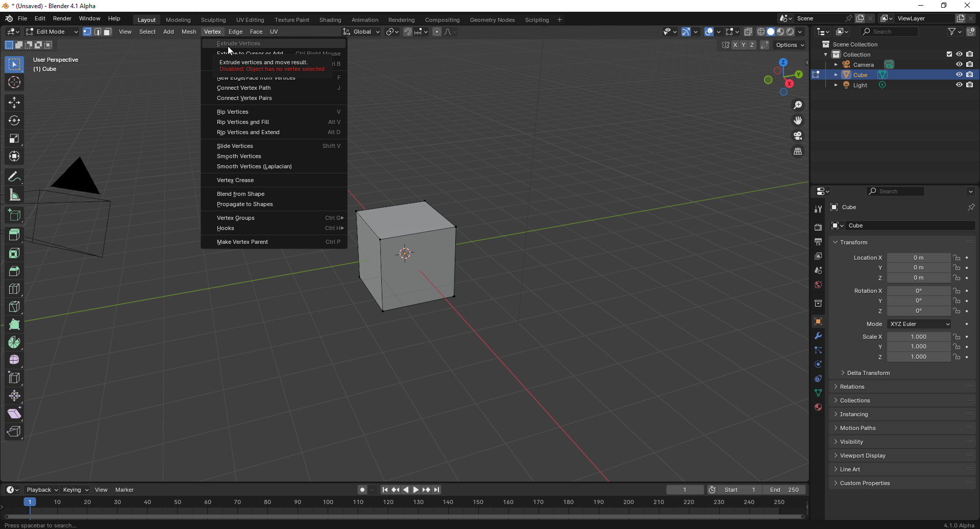This screenshot has height=529, width=980.
Task: Select the Inset Faces tool
Action: [x=14, y=253]
